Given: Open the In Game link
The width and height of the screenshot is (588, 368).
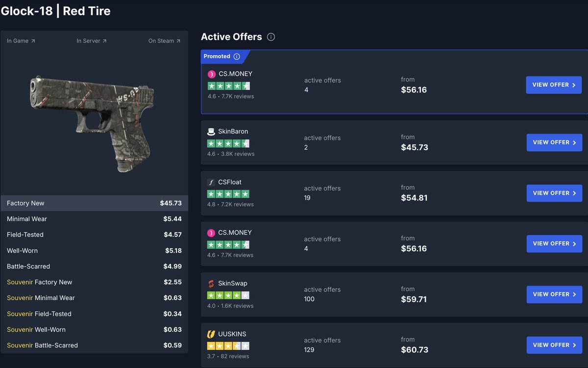Looking at the screenshot, I should [x=21, y=41].
